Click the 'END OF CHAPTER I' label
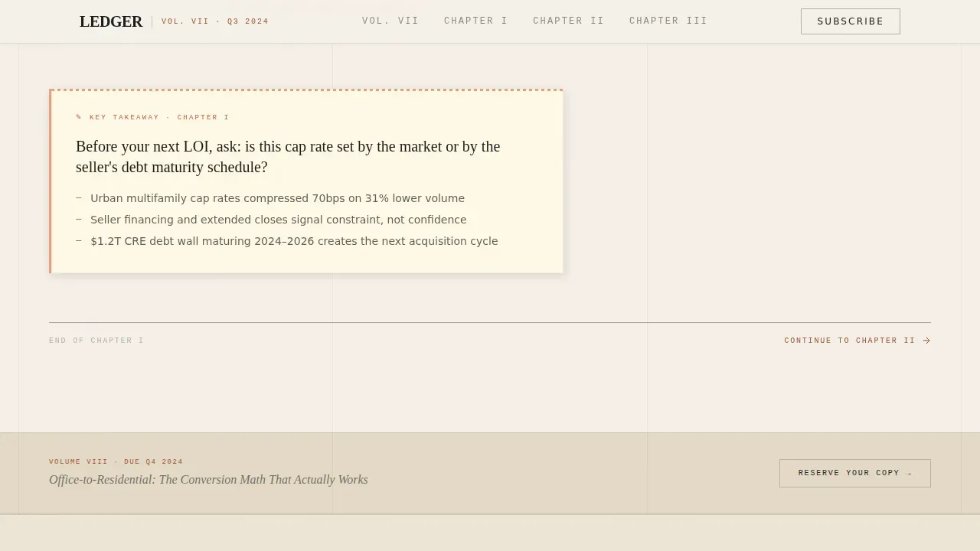 click(96, 341)
